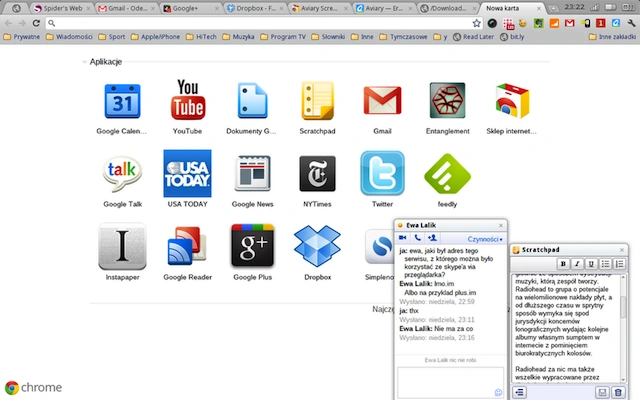Image resolution: width=640 pixels, height=400 pixels.
Task: Insert bulleted list in Scratchpad
Action: [605, 264]
